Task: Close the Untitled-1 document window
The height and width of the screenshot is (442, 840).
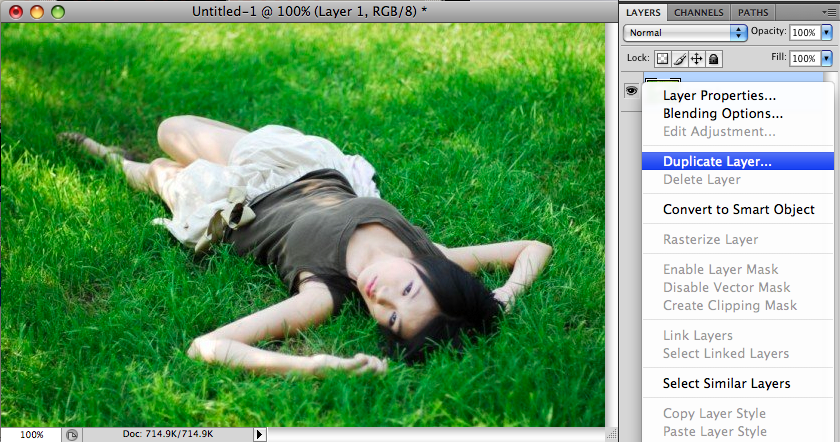Action: (x=16, y=12)
